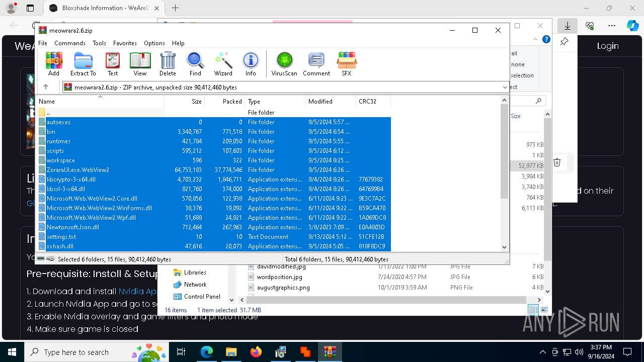644x362 pixels.
Task: Show hidden system tray icons
Action: pyautogui.click(x=542, y=352)
